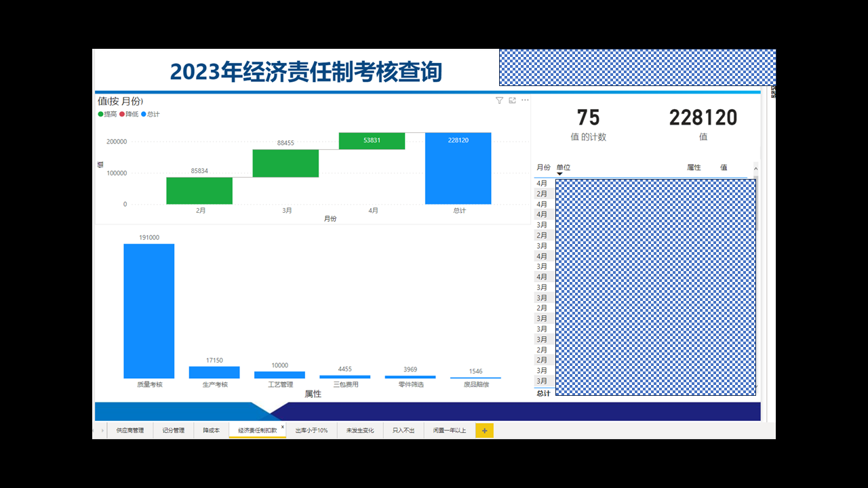
Task: Open the 闲置一年以上 tab
Action: 450,430
